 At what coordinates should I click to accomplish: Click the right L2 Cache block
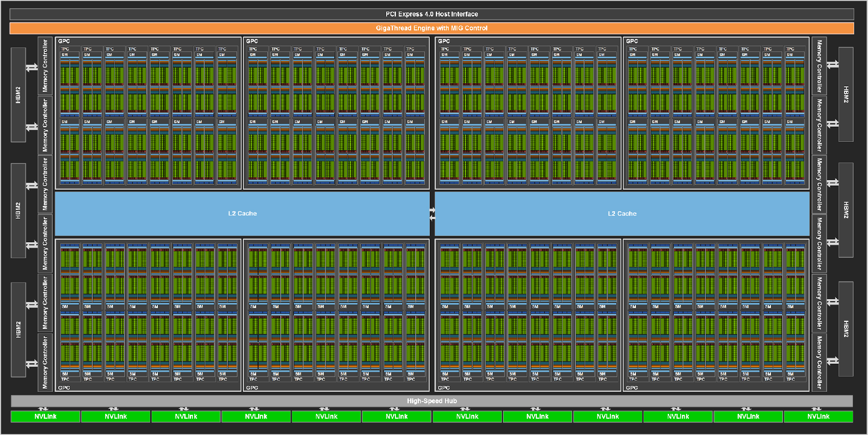click(x=622, y=214)
